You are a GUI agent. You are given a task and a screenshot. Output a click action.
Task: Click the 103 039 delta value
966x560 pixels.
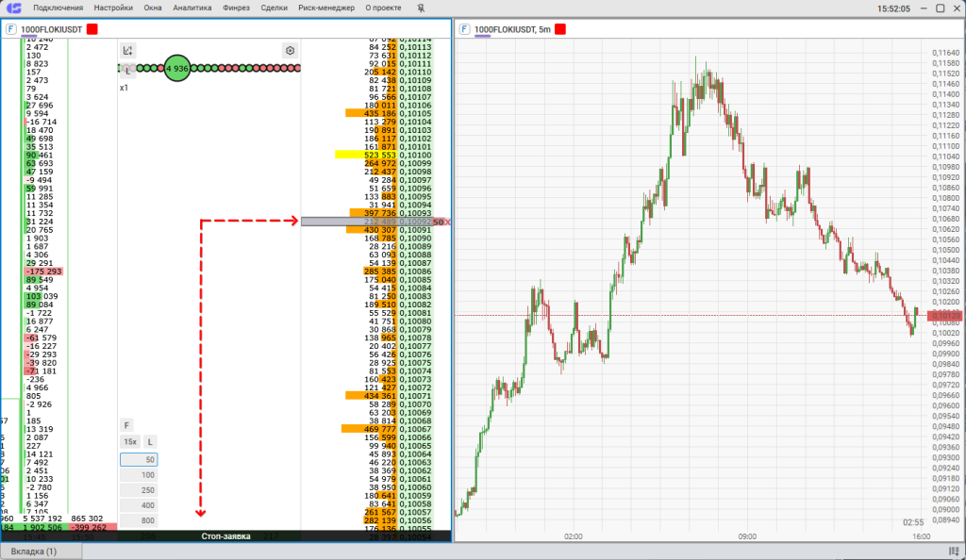[x=42, y=296]
